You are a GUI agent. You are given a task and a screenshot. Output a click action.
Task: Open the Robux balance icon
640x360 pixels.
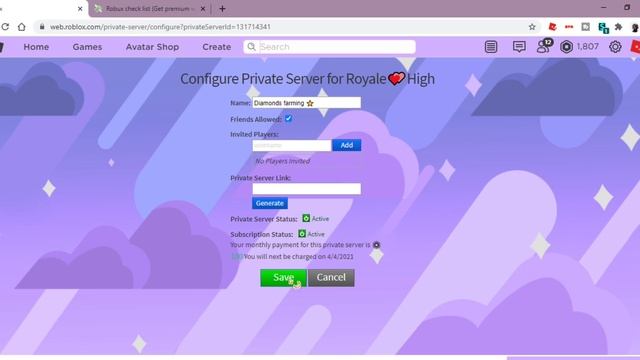tap(566, 47)
